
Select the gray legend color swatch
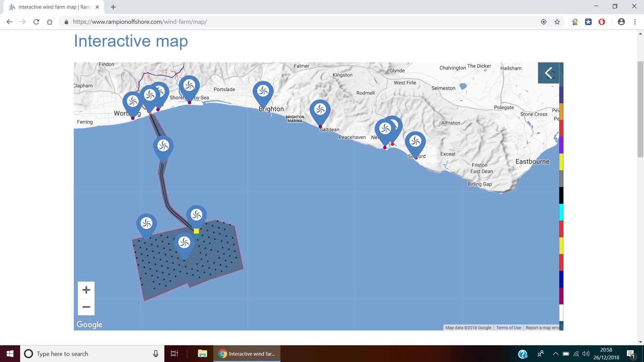(x=561, y=179)
